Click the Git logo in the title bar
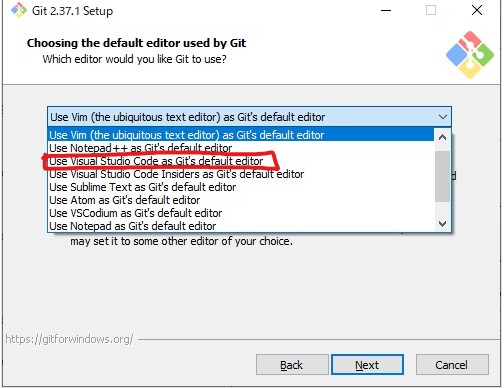 (19, 10)
